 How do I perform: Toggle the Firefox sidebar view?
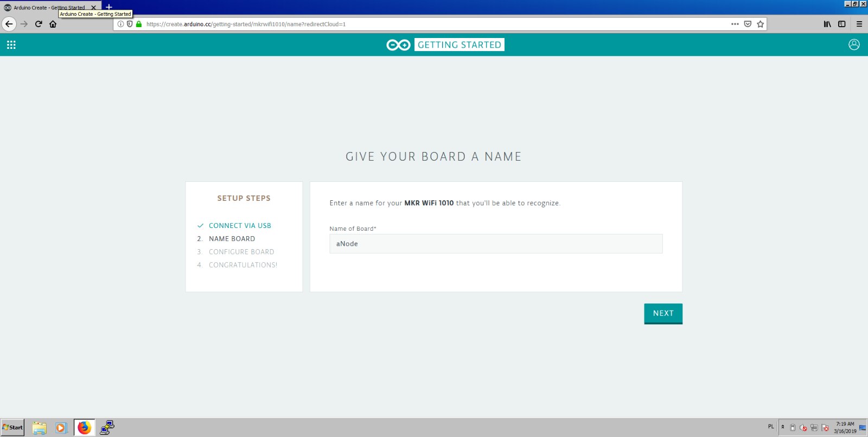tap(842, 24)
